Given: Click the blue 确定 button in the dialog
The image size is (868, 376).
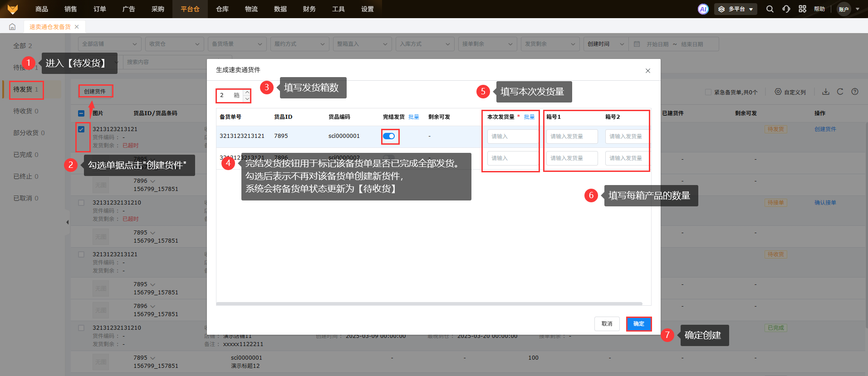Looking at the screenshot, I should coord(638,324).
